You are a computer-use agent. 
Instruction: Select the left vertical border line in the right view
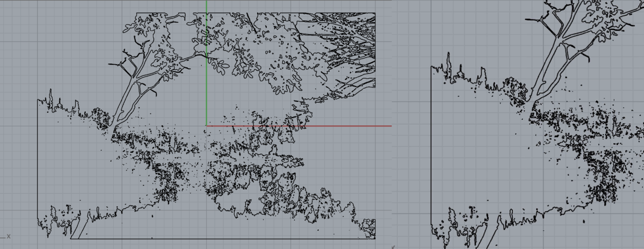[431, 150]
